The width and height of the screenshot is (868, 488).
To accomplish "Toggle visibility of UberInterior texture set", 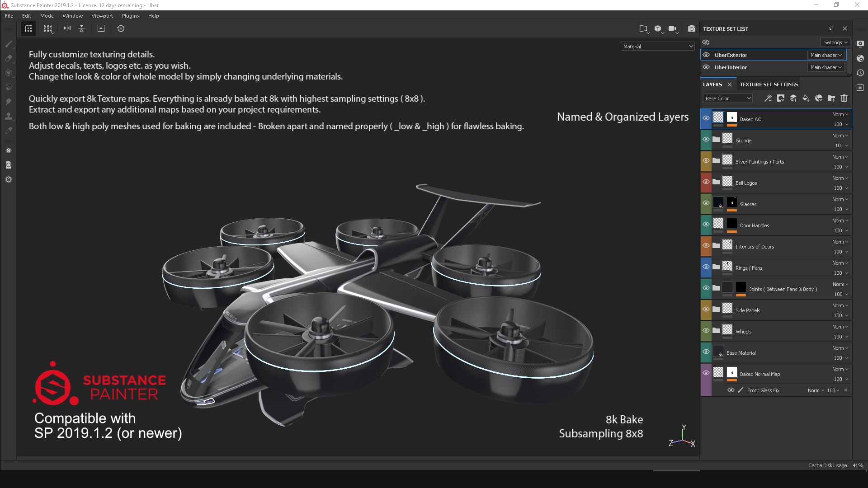I will 706,67.
